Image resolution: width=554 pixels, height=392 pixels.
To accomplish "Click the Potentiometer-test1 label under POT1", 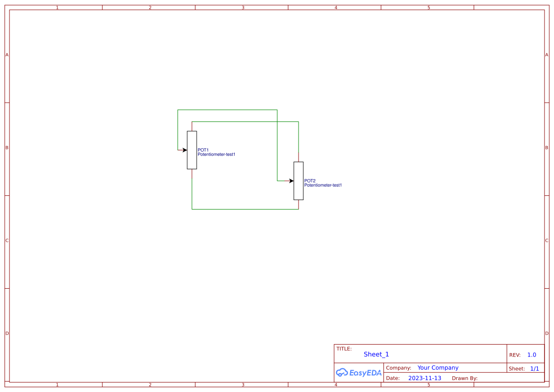I will 217,154.
